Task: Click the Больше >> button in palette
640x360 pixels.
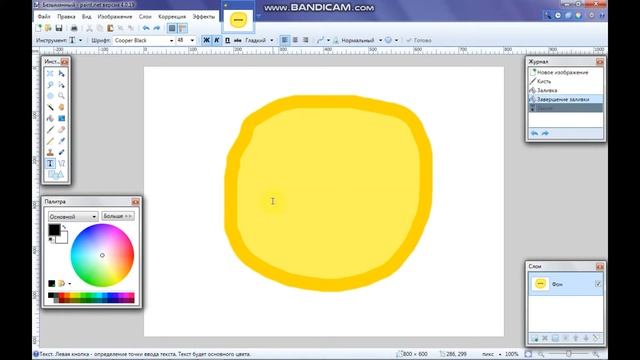Action: pyautogui.click(x=118, y=216)
